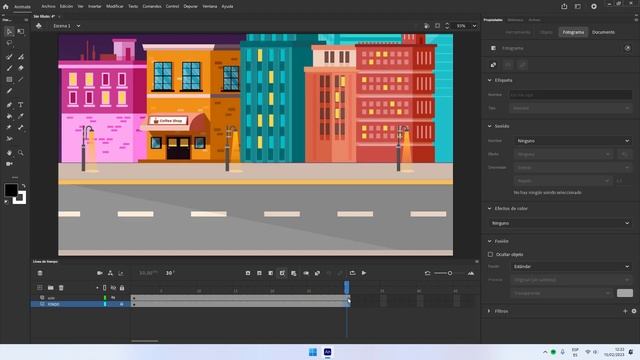The width and height of the screenshot is (640, 360).
Task: Click the black fill color swatch
Action: pyautogui.click(x=11, y=190)
